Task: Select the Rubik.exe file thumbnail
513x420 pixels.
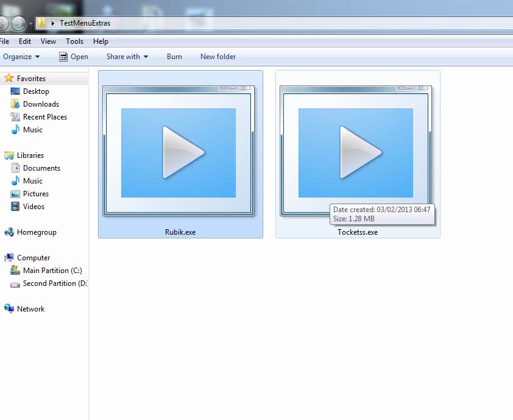Action: [x=179, y=152]
